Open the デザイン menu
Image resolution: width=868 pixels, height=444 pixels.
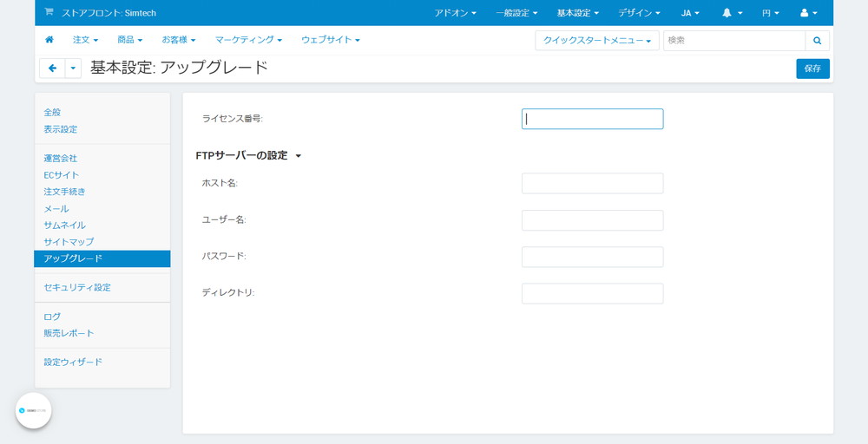click(639, 13)
